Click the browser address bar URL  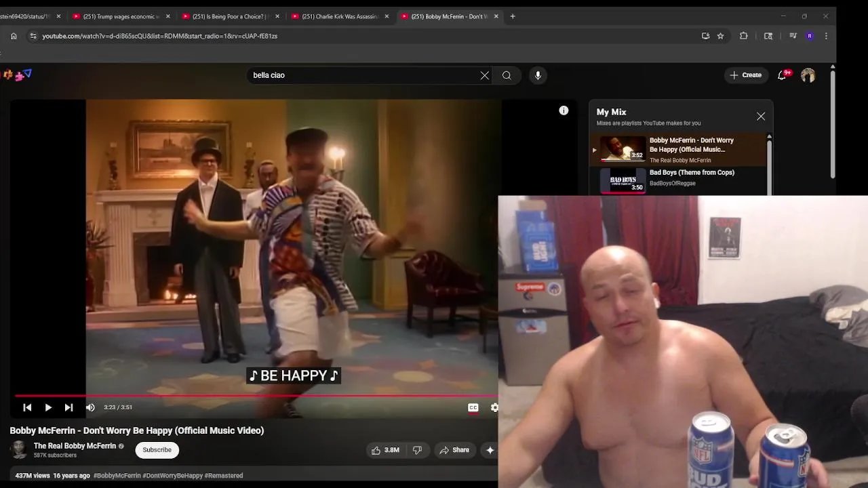[160, 36]
